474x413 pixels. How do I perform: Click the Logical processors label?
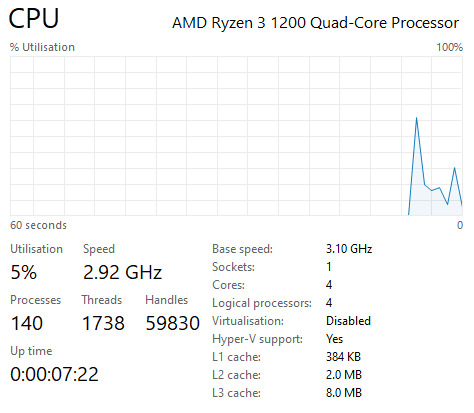point(262,303)
